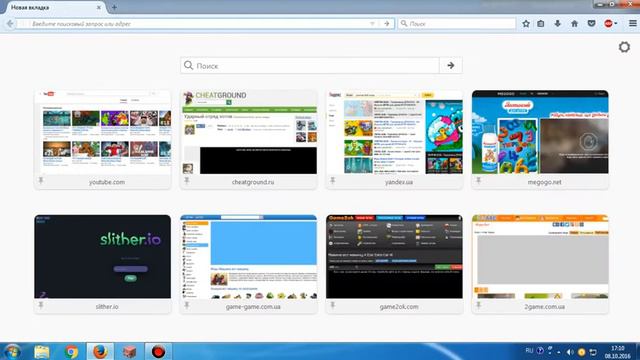Open the yandex.ua tile thumbnail
This screenshot has height=360, width=640.
[395, 133]
